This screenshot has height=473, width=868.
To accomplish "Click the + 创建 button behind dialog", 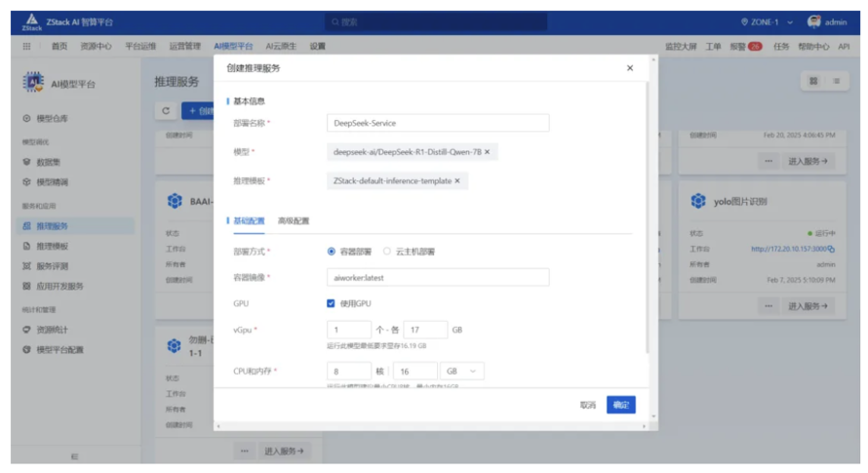I will coord(198,111).
